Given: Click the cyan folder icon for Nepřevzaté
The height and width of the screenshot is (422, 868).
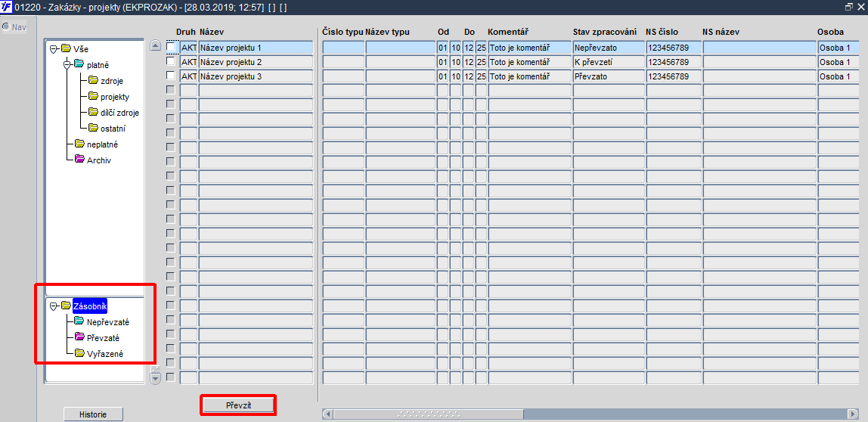Looking at the screenshot, I should (79, 321).
